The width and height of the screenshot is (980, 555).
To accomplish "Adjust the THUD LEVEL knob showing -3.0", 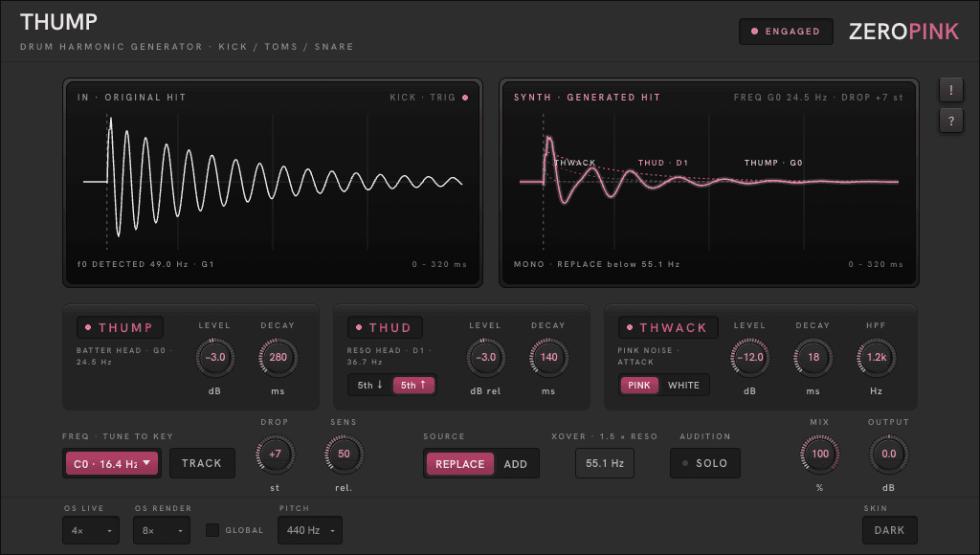I will point(485,358).
